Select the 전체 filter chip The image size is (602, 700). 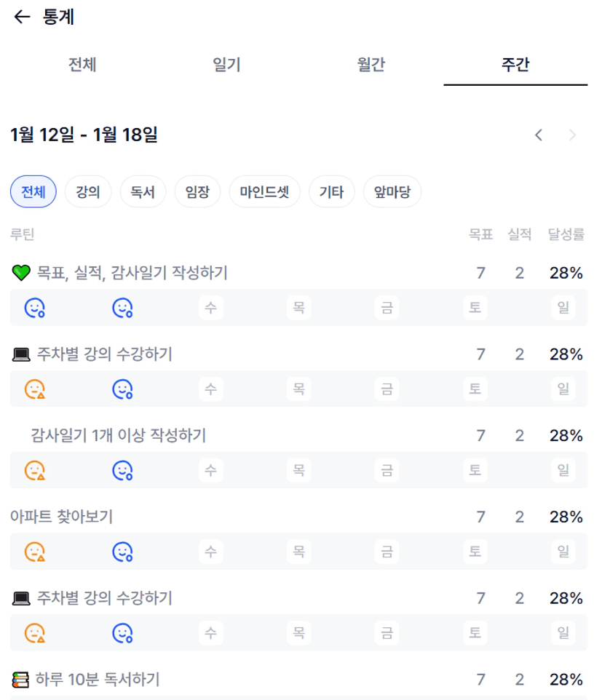(x=33, y=193)
